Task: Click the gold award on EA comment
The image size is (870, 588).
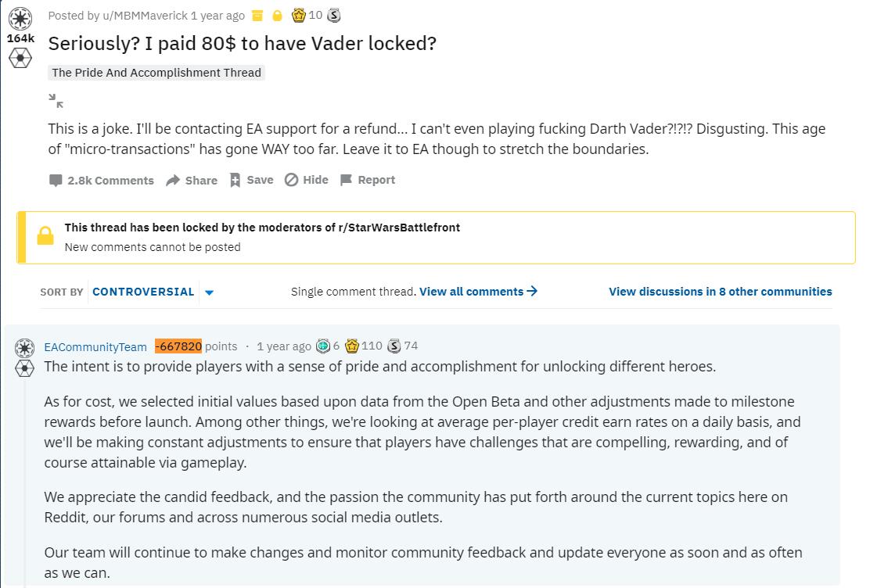Action: [352, 346]
